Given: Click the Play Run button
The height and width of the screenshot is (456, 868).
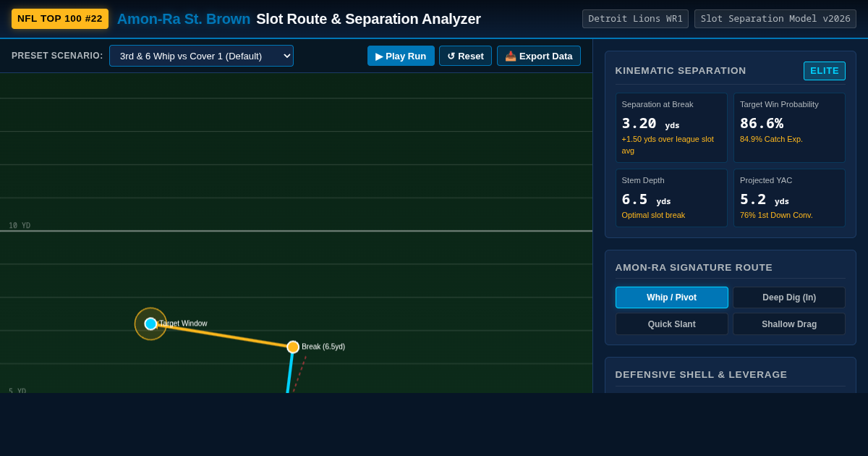Looking at the screenshot, I should 401,56.
